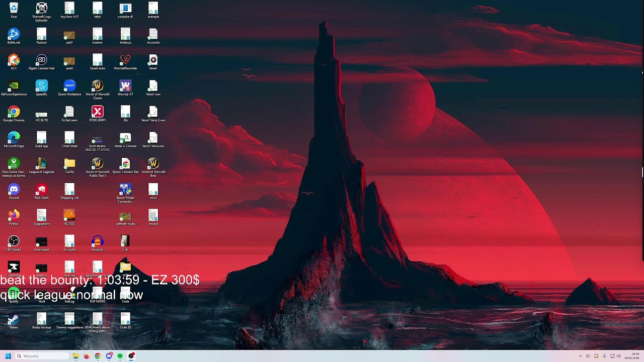Open File Explorer from the taskbar
The image size is (644, 362).
pos(75,356)
